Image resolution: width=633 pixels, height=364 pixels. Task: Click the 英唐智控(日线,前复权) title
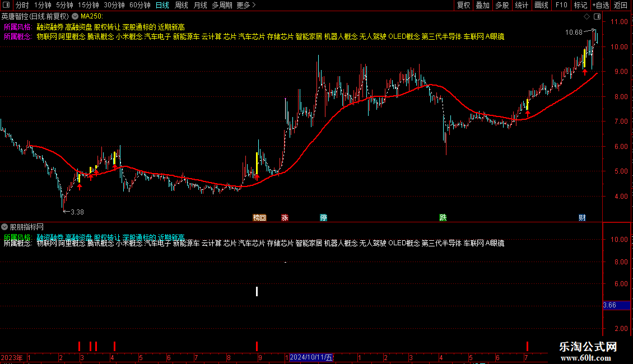click(x=35, y=16)
